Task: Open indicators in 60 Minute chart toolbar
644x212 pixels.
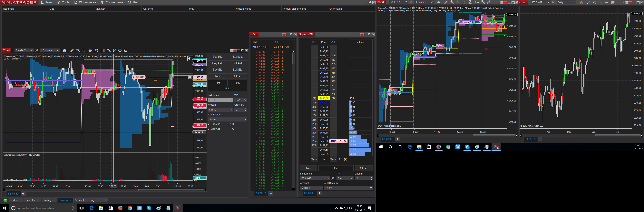Action: click(483, 2)
